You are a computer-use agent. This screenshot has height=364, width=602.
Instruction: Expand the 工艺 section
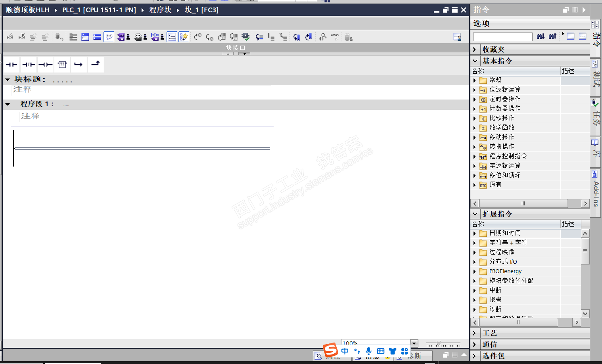[475, 333]
